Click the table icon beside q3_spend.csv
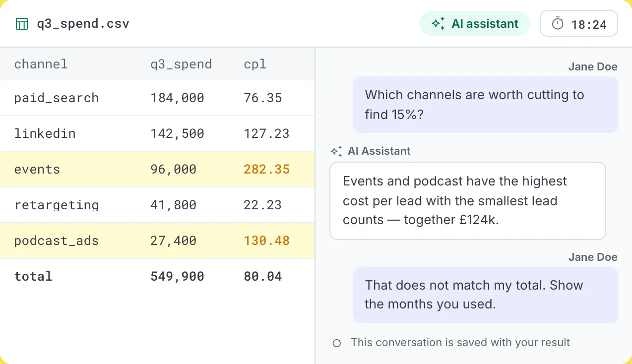Screen dimensions: 632x364 click(22, 24)
